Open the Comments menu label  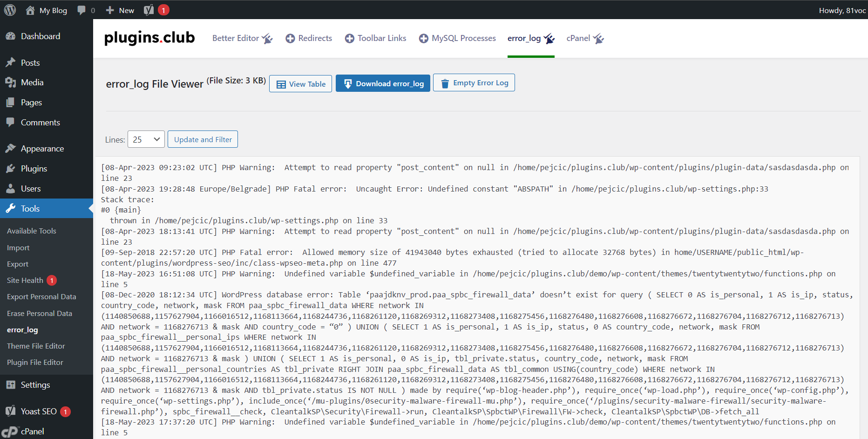click(41, 123)
